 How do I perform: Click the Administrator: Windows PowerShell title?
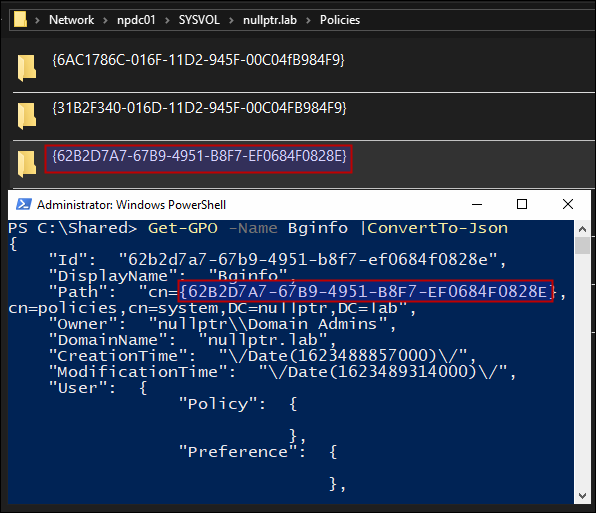click(x=132, y=205)
